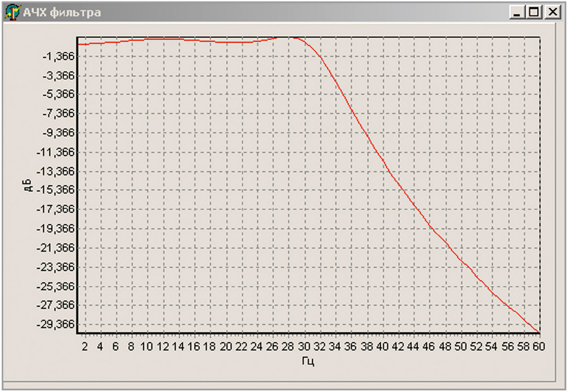Click the y-axis value -23,366
Image resolution: width=568 pixels, height=392 pixels.
pos(56,267)
